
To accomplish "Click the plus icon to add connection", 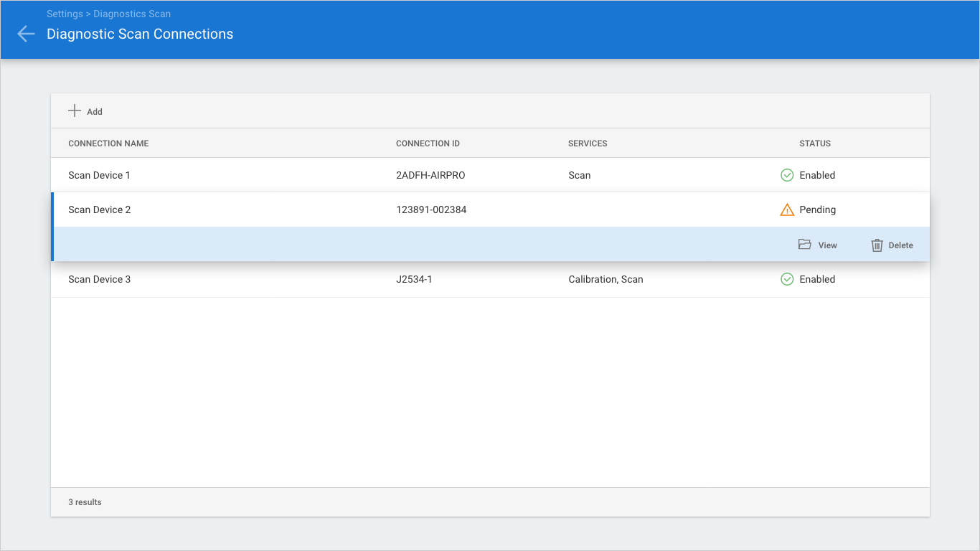I will point(75,110).
